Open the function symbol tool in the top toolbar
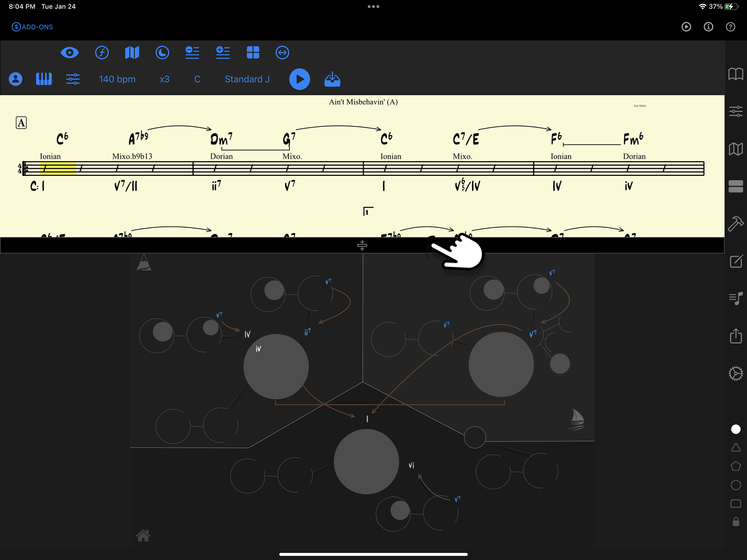 pos(102,53)
